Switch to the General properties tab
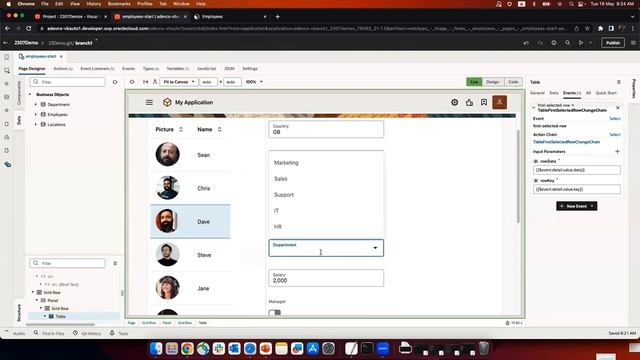Viewport: 640px width, 360px height. pos(537,93)
